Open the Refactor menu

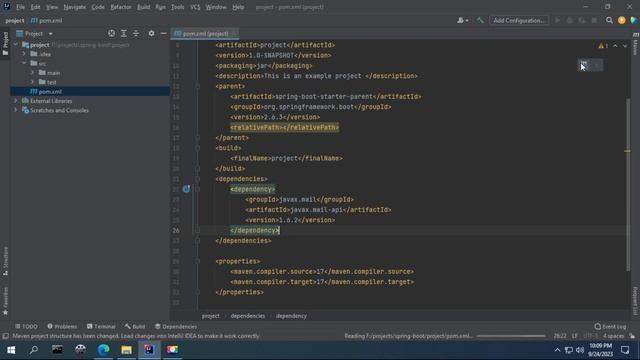coord(121,7)
